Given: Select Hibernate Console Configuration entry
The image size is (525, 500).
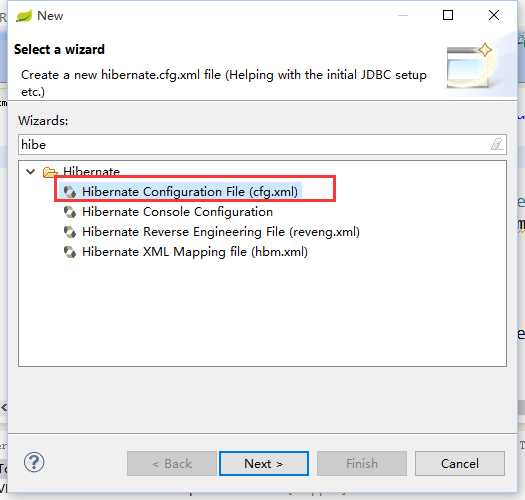Looking at the screenshot, I should click(x=177, y=212).
